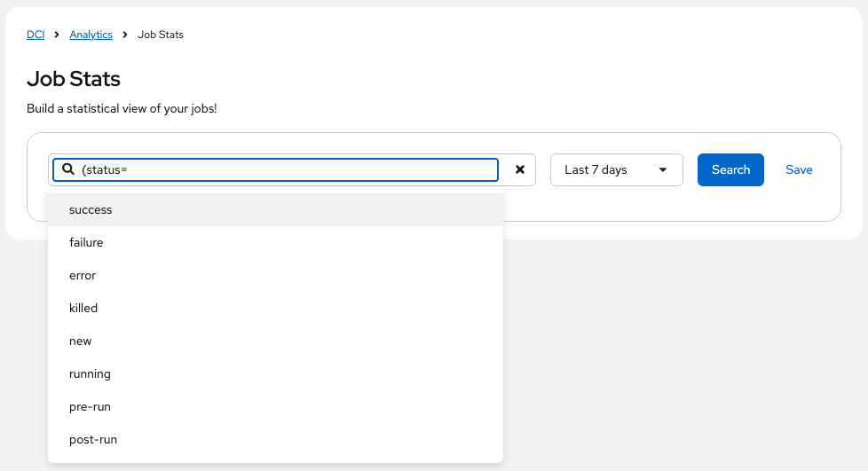Click the 'Build a statistical view' subtitle
Screen dimensions: 868x471
click(122, 108)
